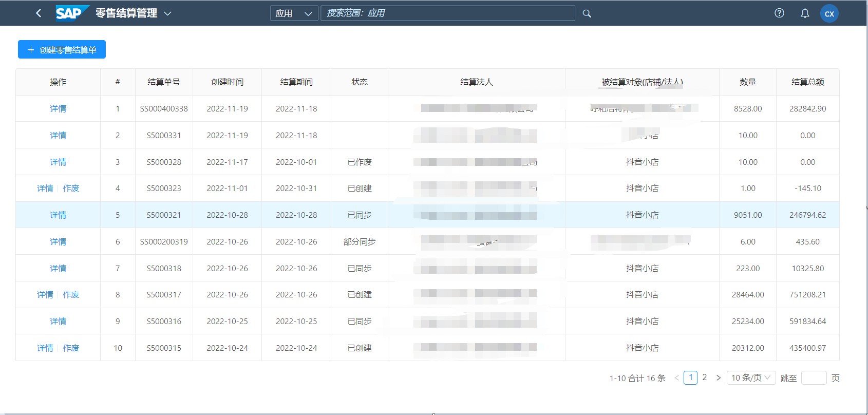The height and width of the screenshot is (415, 868).
Task: Open 详情 for settlement S5000328
Action: tap(58, 162)
